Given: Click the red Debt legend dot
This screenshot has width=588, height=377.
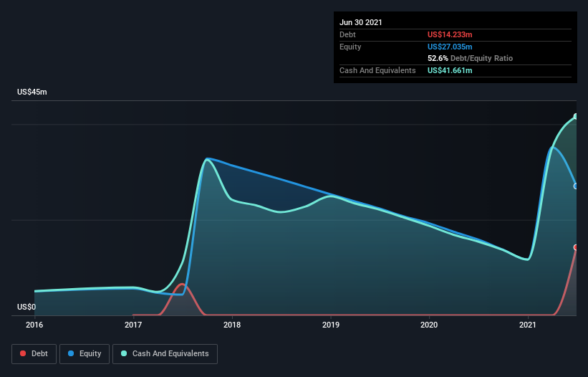Looking at the screenshot, I should pos(23,353).
